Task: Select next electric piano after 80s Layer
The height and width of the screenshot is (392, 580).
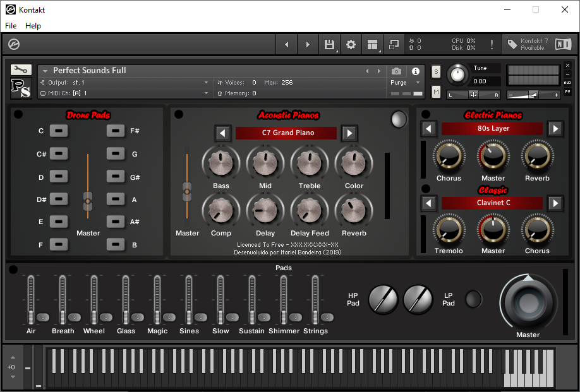Action: [x=555, y=129]
